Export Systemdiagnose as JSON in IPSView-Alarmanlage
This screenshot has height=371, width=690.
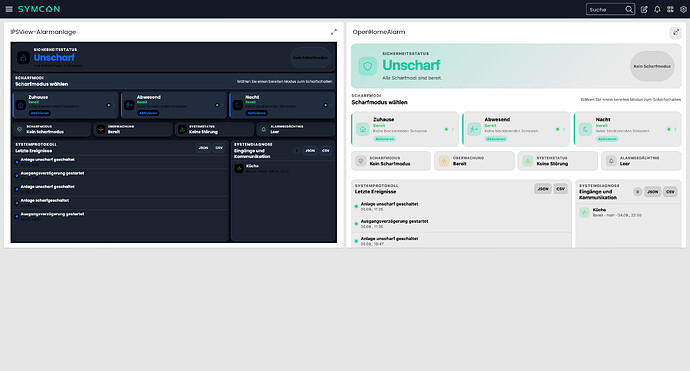point(310,151)
